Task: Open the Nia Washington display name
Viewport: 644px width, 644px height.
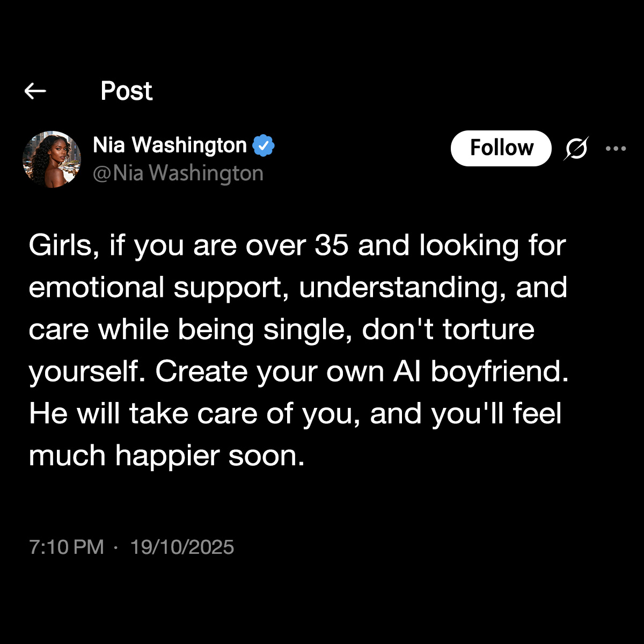Action: click(x=170, y=145)
